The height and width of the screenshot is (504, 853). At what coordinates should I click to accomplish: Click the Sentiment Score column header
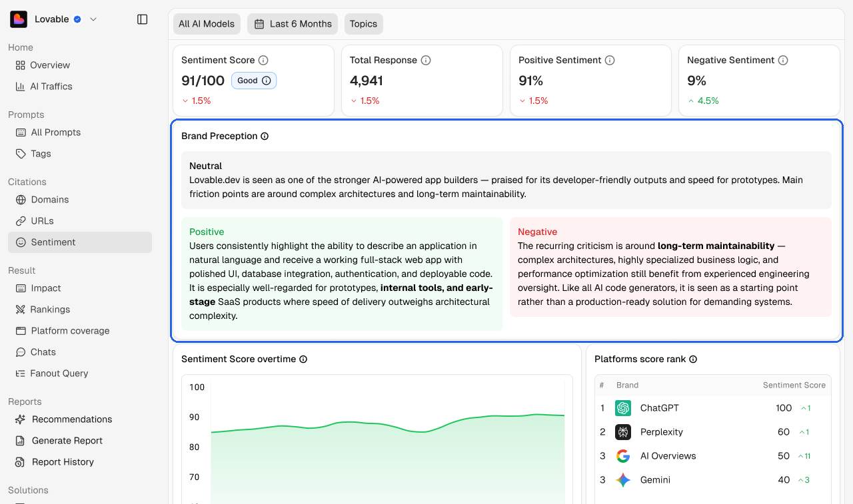tap(794, 385)
